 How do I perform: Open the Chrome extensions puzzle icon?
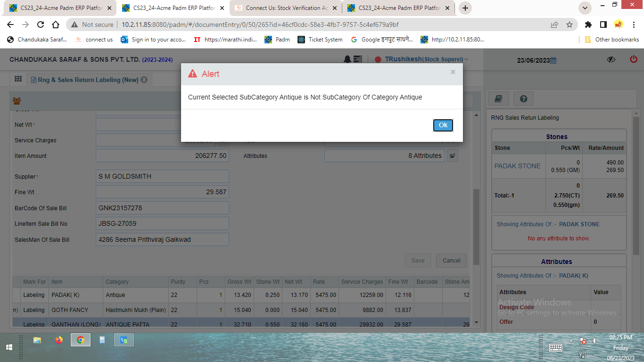(588, 25)
